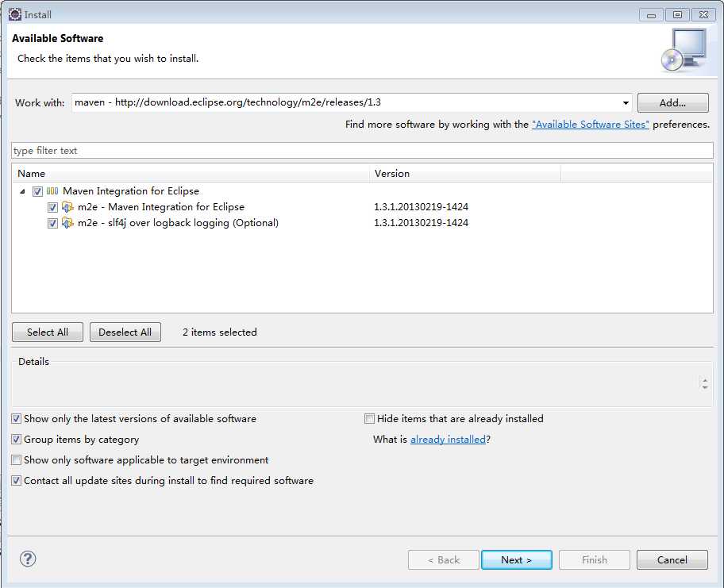Screen dimensions: 724x588
Task: Click the help question mark icon
Action: pos(28,559)
